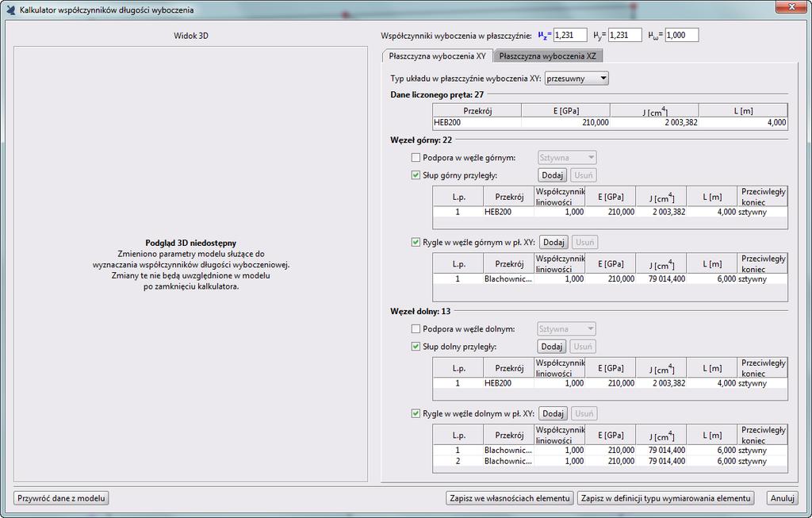Click 'Przeciwległy koniec' header in lower beams table
The width and height of the screenshot is (812, 518).
click(762, 436)
